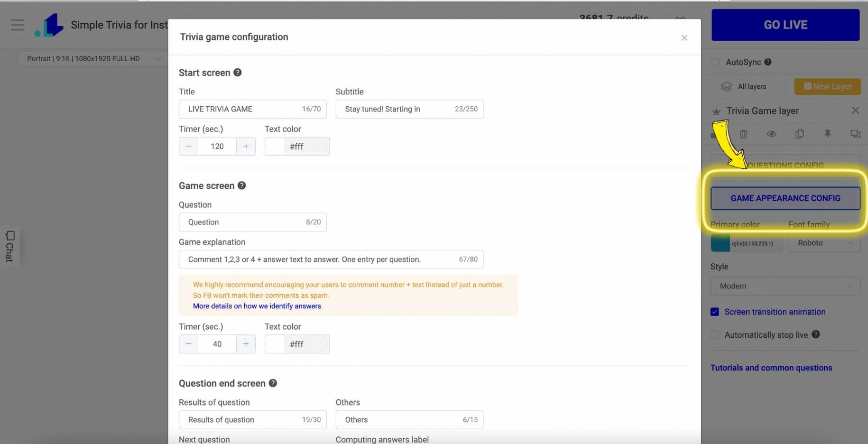Open the QUESTIONS CONFIG button
Viewport: 868px width, 444px height.
click(x=785, y=165)
